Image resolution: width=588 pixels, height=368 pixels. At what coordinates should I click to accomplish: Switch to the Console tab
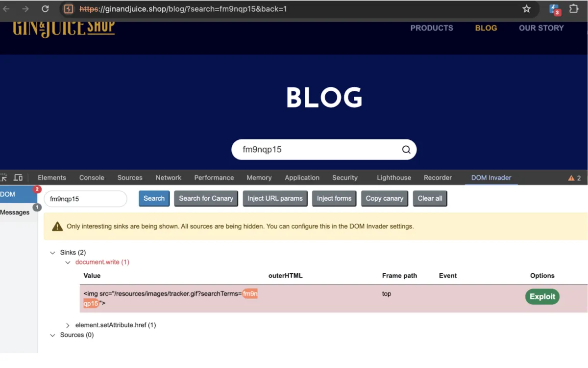click(x=91, y=177)
